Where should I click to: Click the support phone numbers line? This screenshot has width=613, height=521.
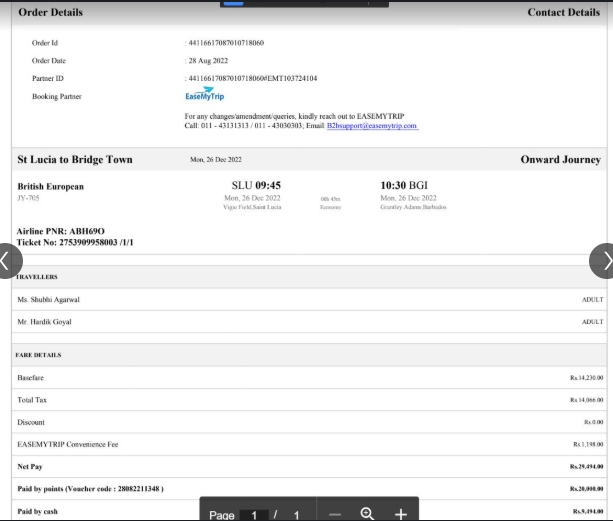pos(244,126)
